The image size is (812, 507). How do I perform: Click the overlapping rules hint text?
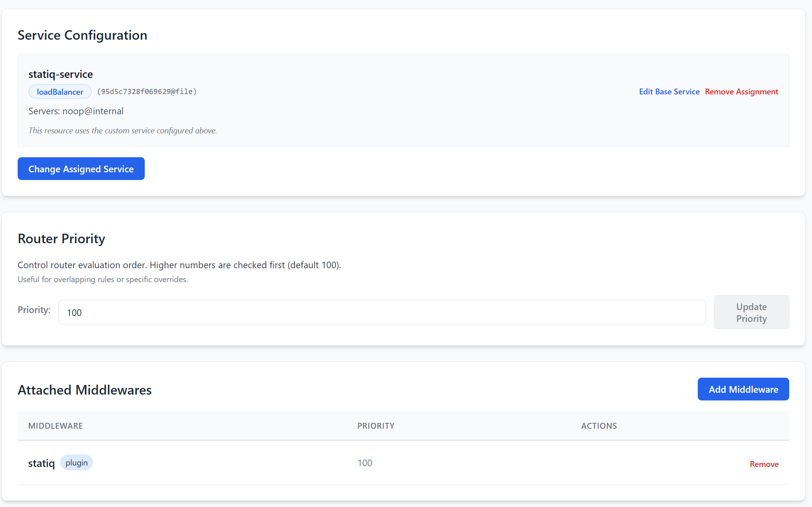click(103, 279)
